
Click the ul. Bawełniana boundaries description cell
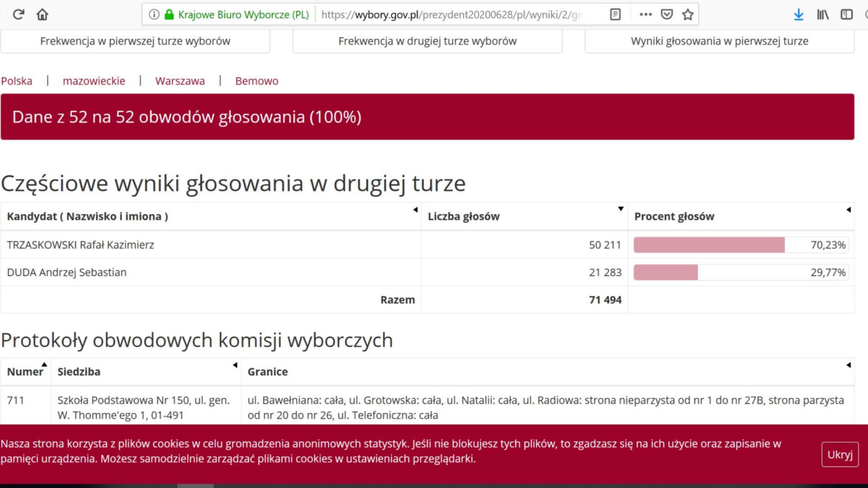(548, 407)
